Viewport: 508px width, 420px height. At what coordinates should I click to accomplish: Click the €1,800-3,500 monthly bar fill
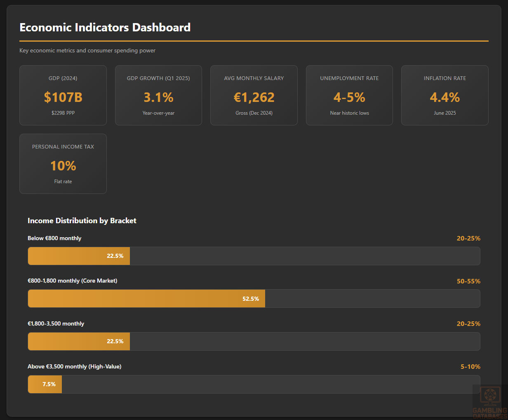click(x=79, y=342)
